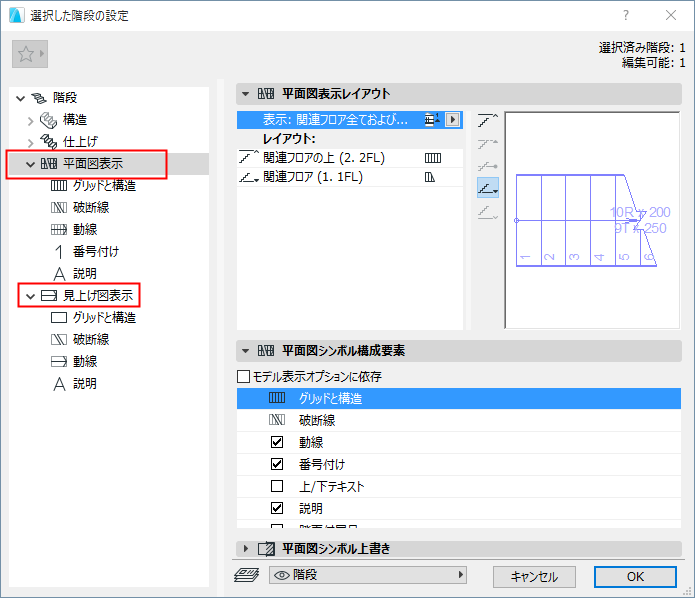Click the キャンセル button
Viewport: 695px width, 598px height.
pyautogui.click(x=534, y=577)
